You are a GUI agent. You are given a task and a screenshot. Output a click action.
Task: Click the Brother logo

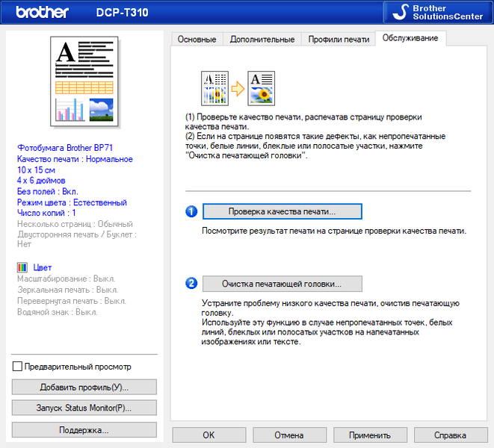[42, 12]
